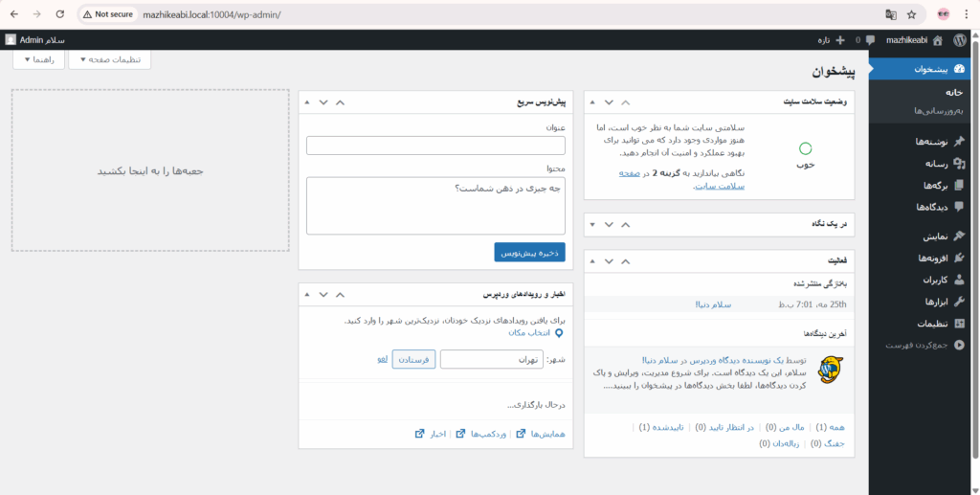This screenshot has width=980, height=495.
Task: Open the WordPress logo menu in admin bar
Action: (959, 40)
